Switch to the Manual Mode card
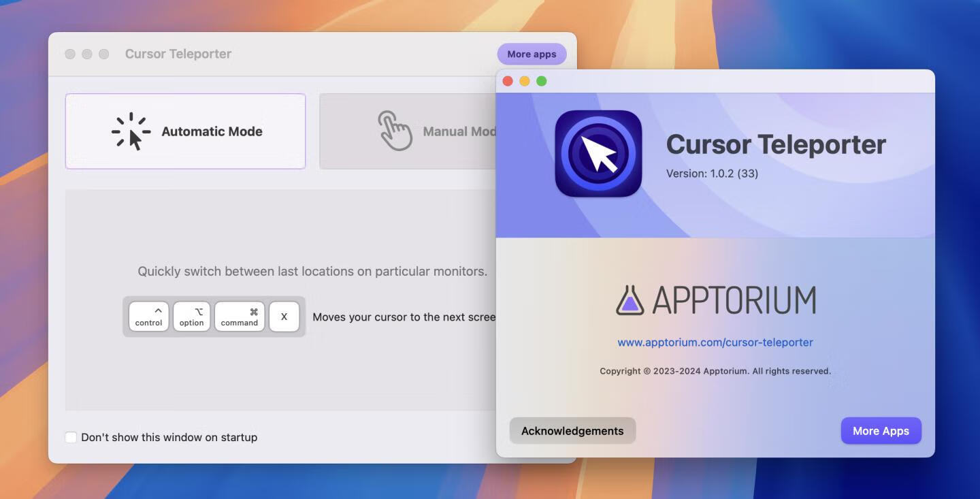This screenshot has width=980, height=499. point(408,131)
